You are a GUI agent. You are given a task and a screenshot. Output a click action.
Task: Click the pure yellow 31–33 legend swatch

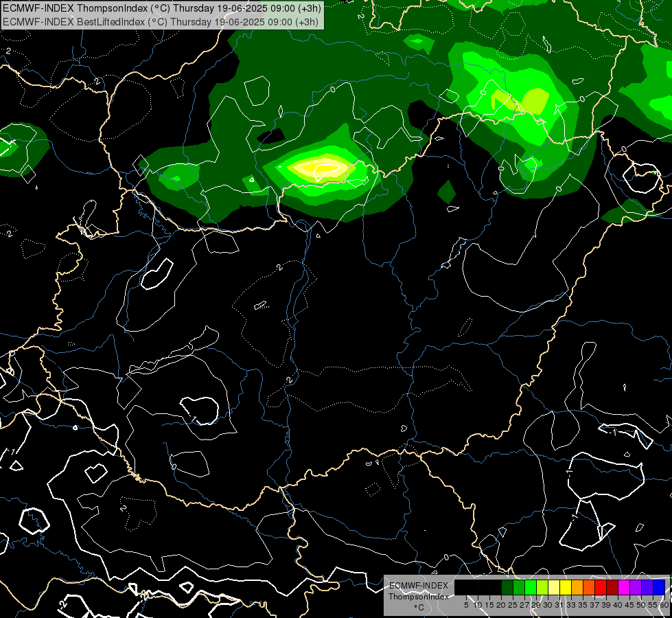click(x=566, y=588)
